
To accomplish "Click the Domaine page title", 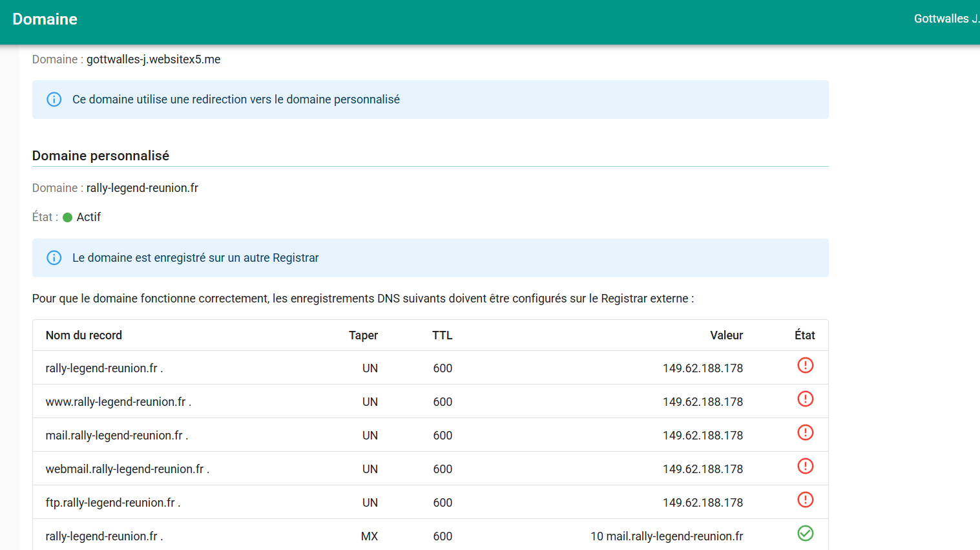I will 45,19.
